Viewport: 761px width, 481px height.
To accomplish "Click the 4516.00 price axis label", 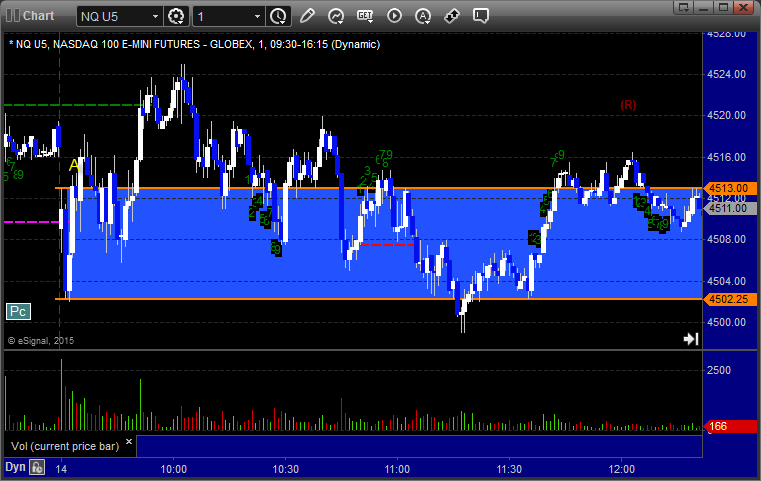I will (727, 157).
